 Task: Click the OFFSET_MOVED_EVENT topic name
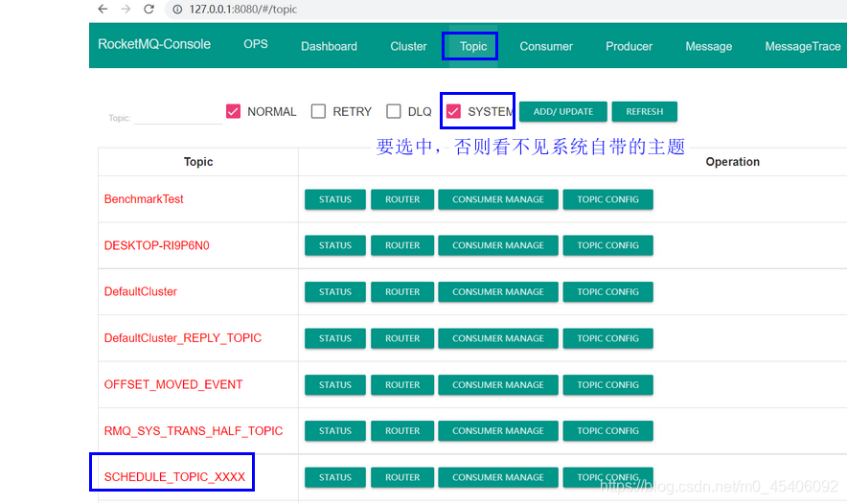point(173,384)
